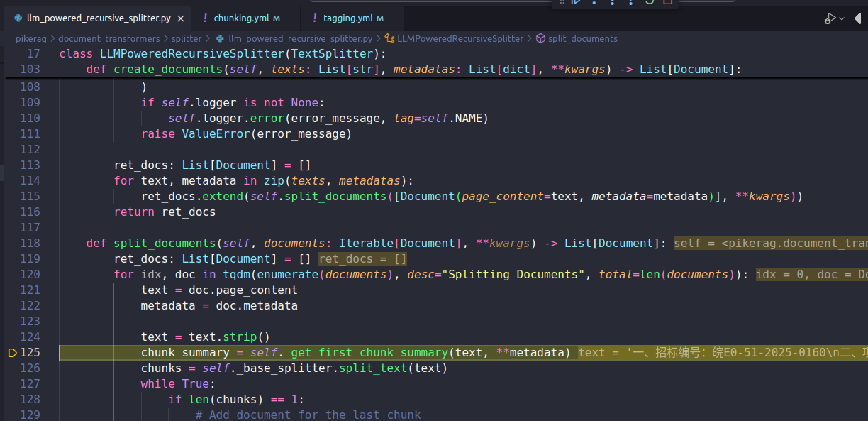This screenshot has width=868, height=421.
Task: Select split_documents in the breadcrumb
Action: coord(582,38)
